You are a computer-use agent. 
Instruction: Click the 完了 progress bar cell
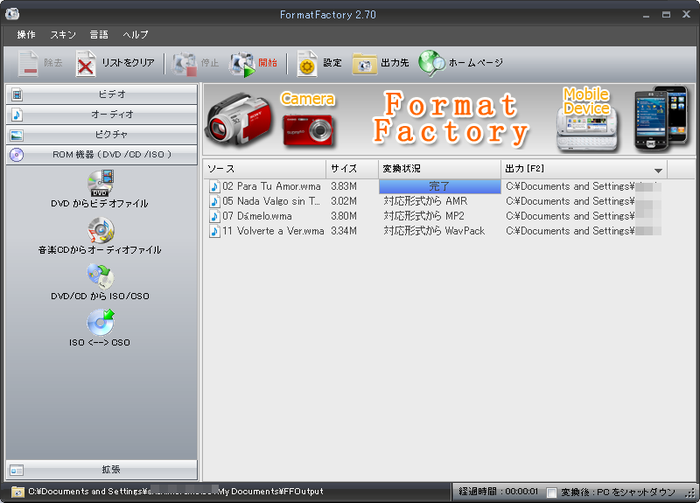click(x=440, y=187)
